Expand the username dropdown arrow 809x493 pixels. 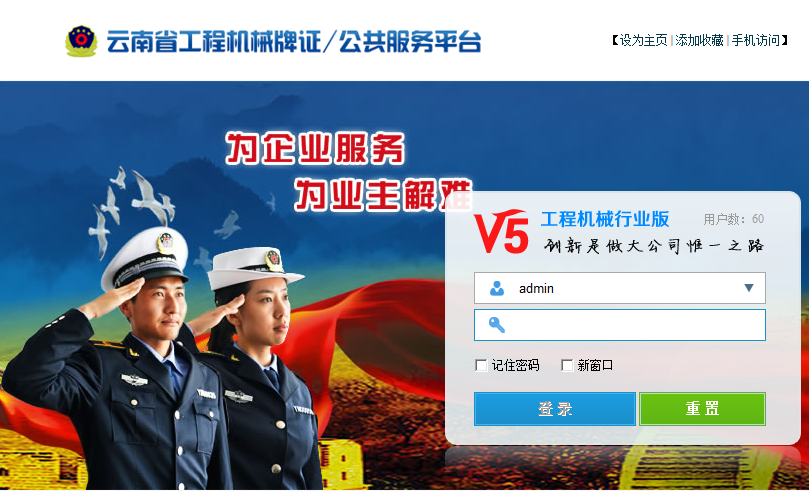point(749,288)
